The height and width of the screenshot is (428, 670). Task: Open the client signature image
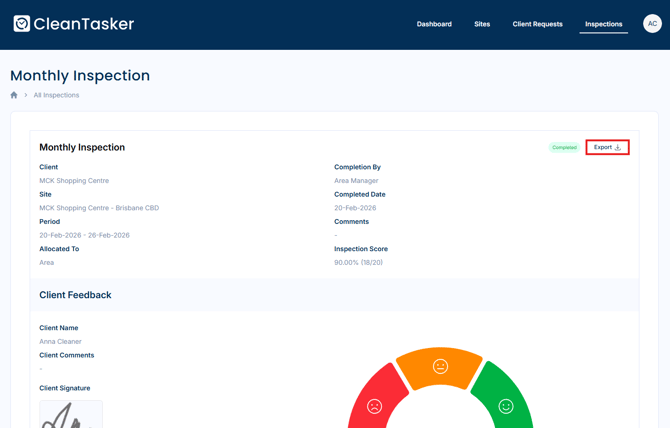click(71, 414)
